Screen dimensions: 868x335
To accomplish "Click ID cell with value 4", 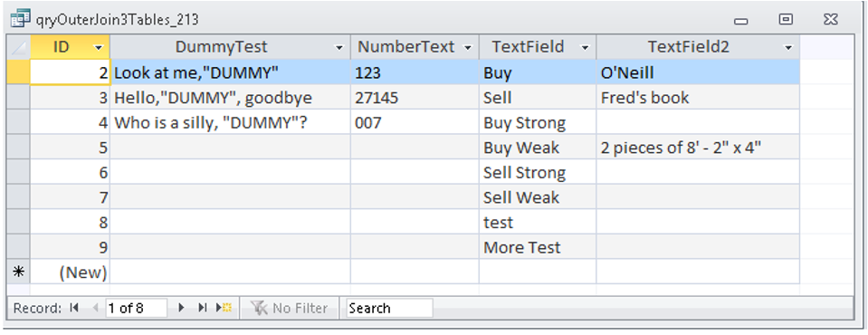I will (70, 122).
